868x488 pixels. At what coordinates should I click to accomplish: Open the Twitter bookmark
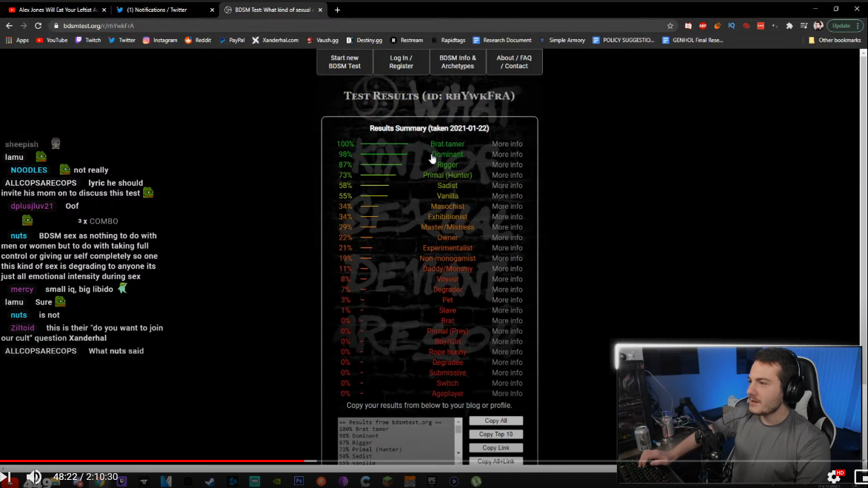click(121, 40)
